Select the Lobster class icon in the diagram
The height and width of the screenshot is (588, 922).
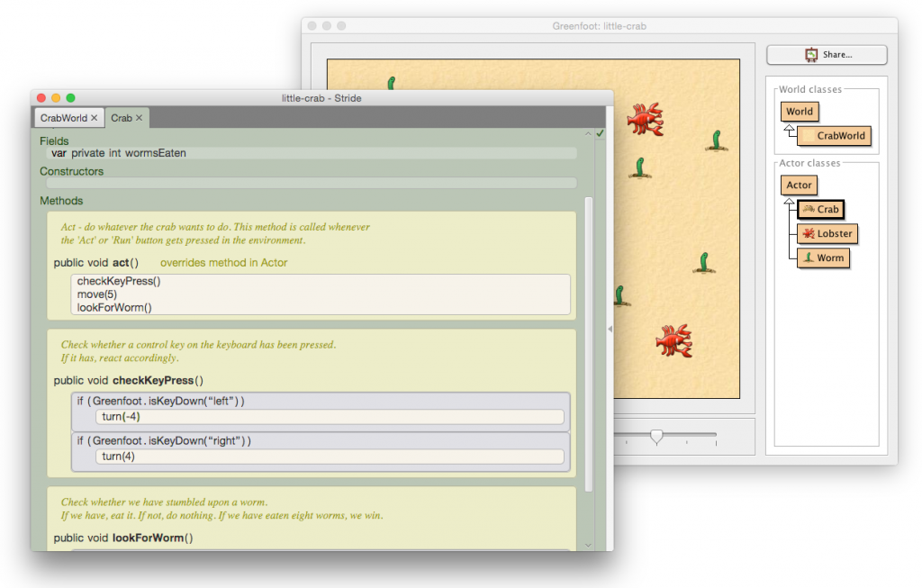pyautogui.click(x=827, y=233)
